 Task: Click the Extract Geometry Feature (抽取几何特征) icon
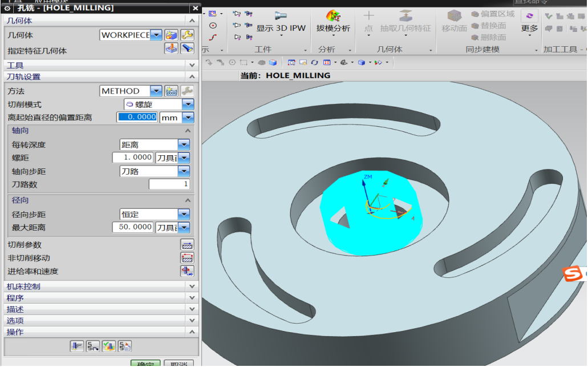coord(405,16)
